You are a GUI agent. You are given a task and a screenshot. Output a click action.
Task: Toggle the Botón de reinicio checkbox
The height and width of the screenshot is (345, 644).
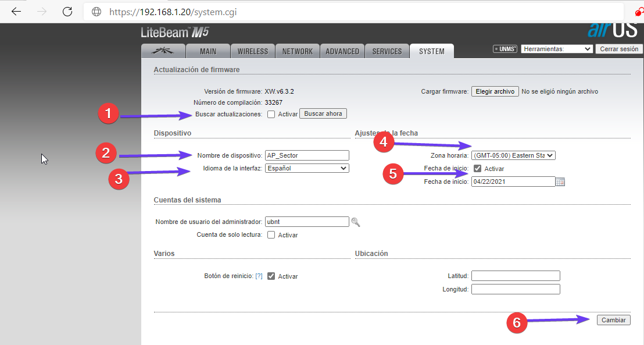[x=271, y=276]
